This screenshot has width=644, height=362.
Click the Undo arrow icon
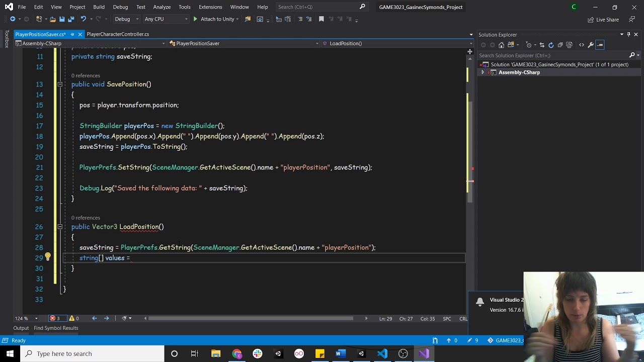(x=84, y=19)
